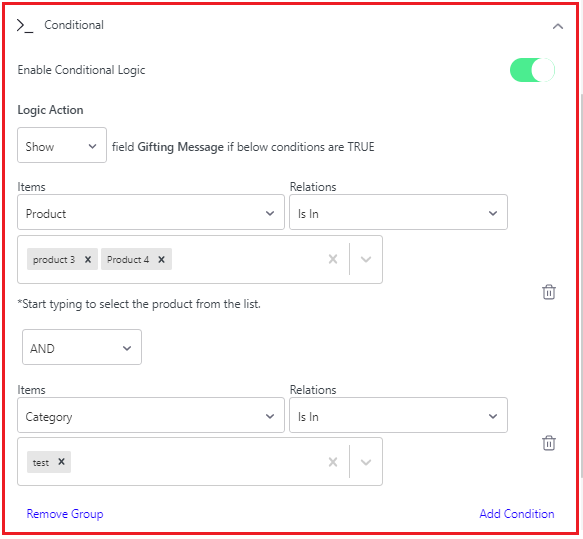Image resolution: width=583 pixels, height=539 pixels.
Task: Open the second Is In relations dropdown
Action: [398, 415]
